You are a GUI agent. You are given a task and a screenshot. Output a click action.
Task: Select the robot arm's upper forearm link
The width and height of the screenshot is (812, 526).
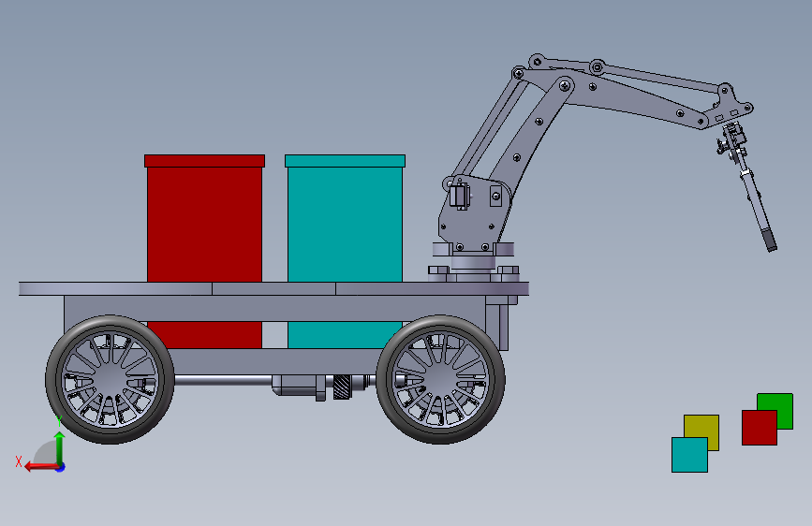[634, 98]
